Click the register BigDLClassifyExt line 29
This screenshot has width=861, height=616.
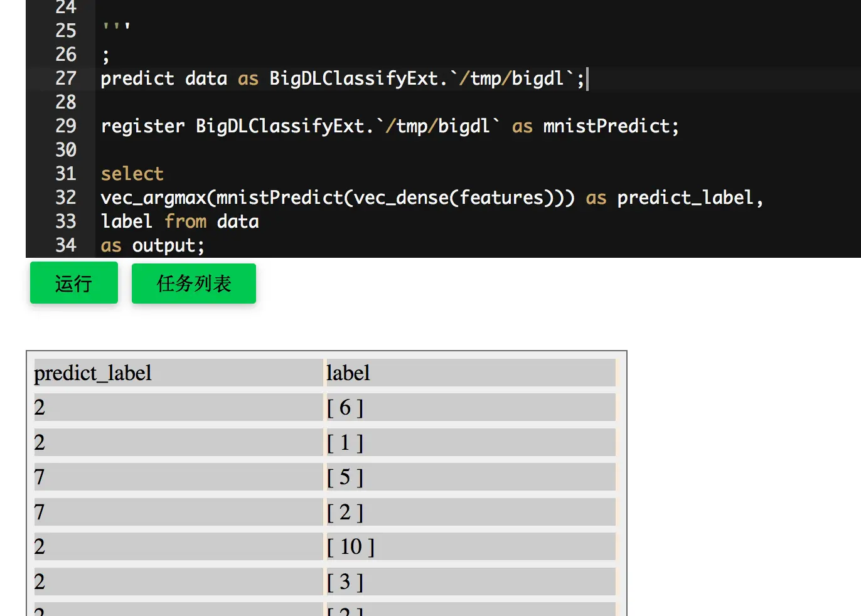pos(390,126)
